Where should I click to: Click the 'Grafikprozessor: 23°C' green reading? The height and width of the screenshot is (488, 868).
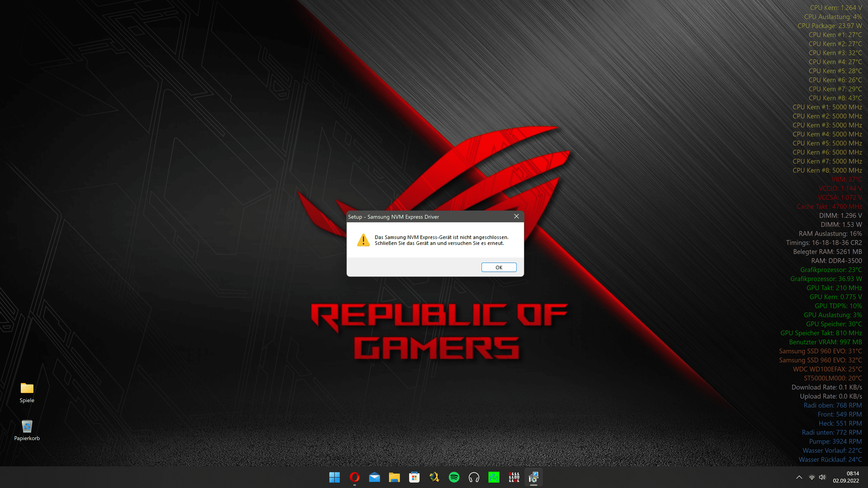pyautogui.click(x=831, y=270)
